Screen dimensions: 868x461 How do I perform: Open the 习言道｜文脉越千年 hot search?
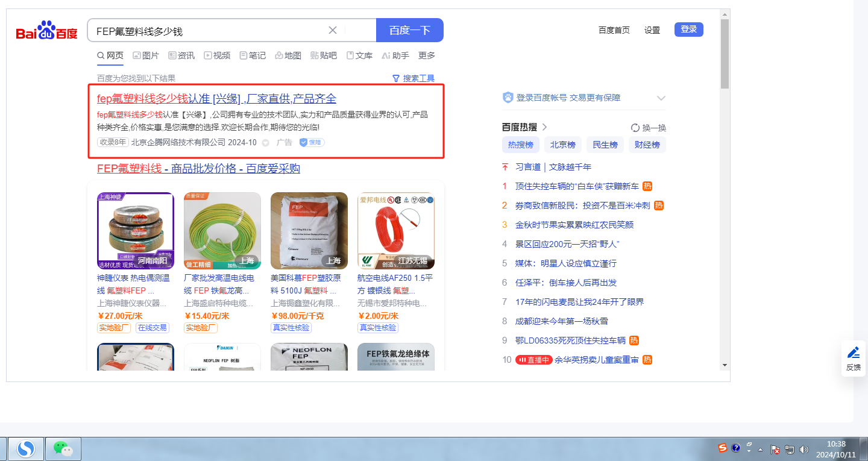coord(553,167)
